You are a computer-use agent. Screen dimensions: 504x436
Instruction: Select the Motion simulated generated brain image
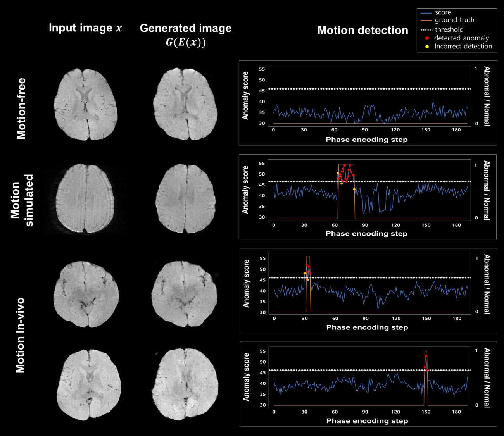(x=185, y=198)
